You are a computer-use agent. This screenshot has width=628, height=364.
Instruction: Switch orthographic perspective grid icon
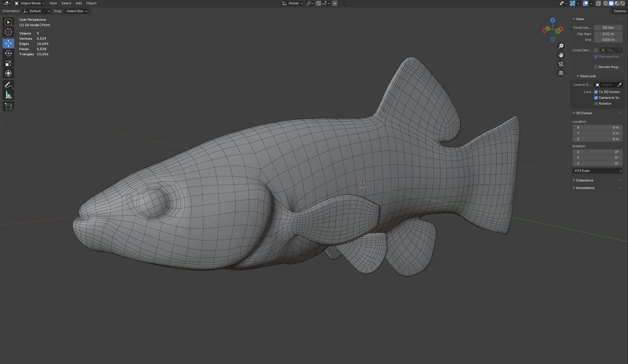pyautogui.click(x=561, y=73)
